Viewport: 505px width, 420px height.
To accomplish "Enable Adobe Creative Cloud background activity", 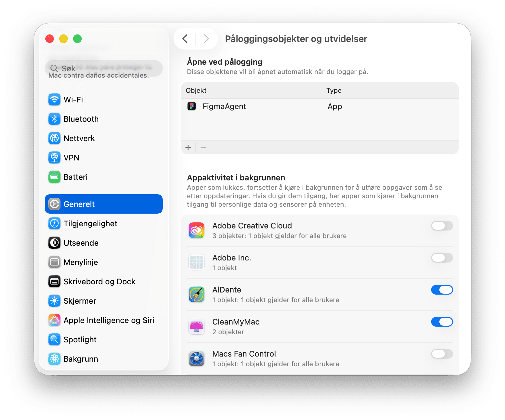I will tap(442, 226).
